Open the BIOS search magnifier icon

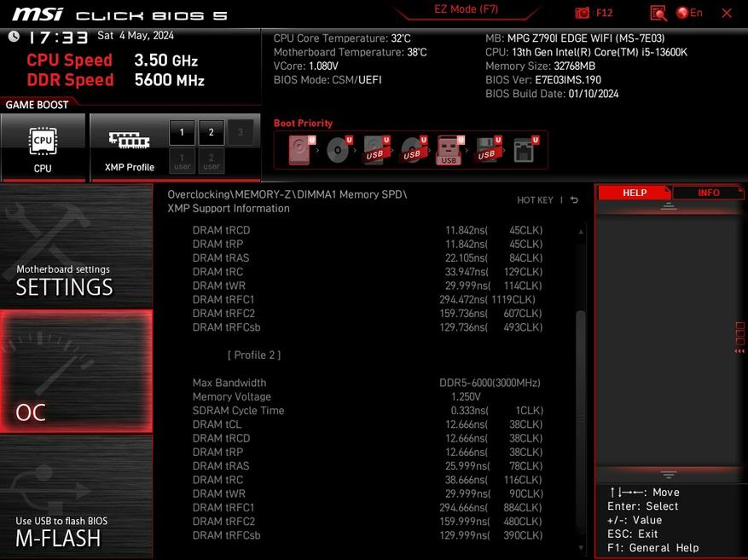(x=658, y=13)
